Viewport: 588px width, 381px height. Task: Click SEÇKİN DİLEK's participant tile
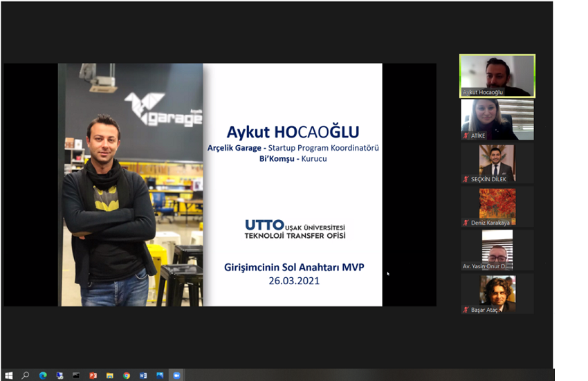pyautogui.click(x=497, y=163)
